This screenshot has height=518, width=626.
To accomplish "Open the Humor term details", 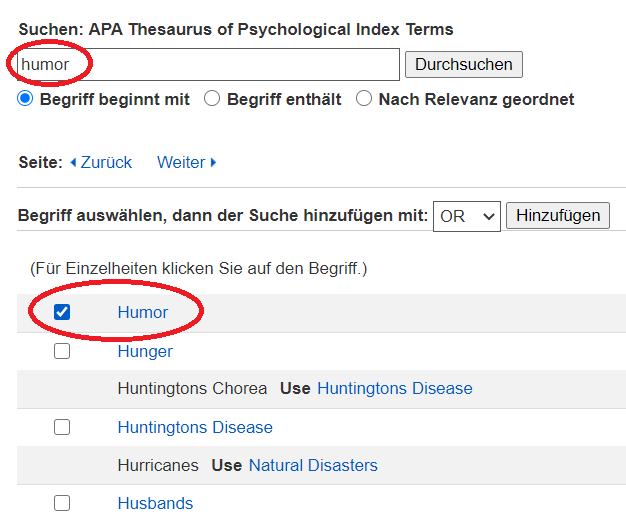I will pyautogui.click(x=143, y=312).
